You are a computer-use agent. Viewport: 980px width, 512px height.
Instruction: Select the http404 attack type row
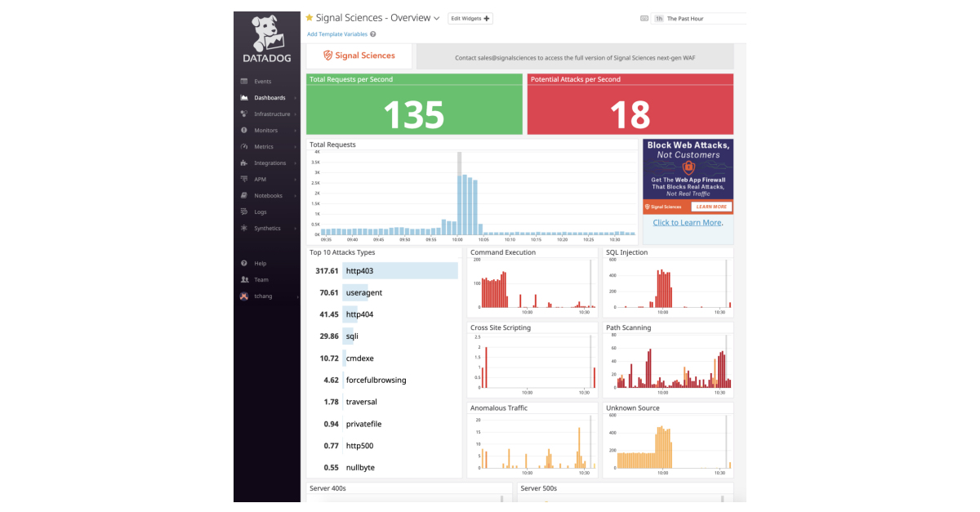(x=382, y=314)
